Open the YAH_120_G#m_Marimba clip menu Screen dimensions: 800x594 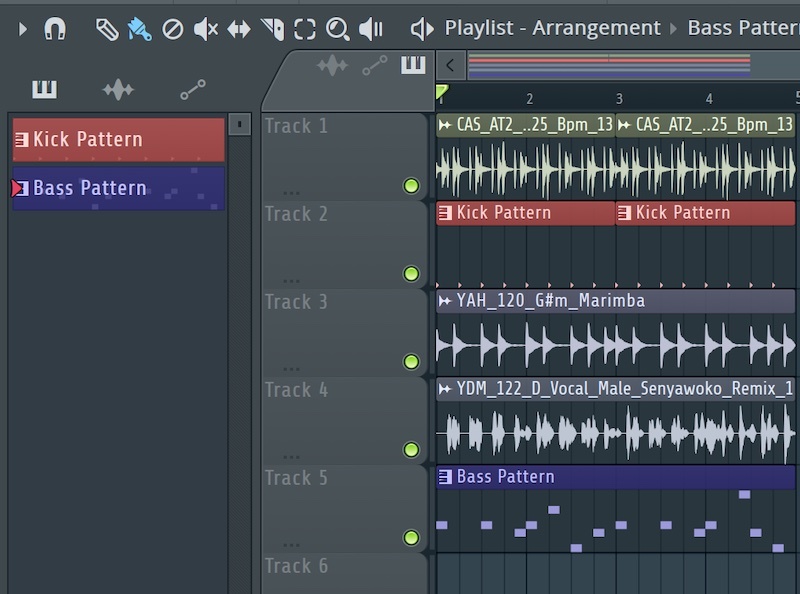445,301
